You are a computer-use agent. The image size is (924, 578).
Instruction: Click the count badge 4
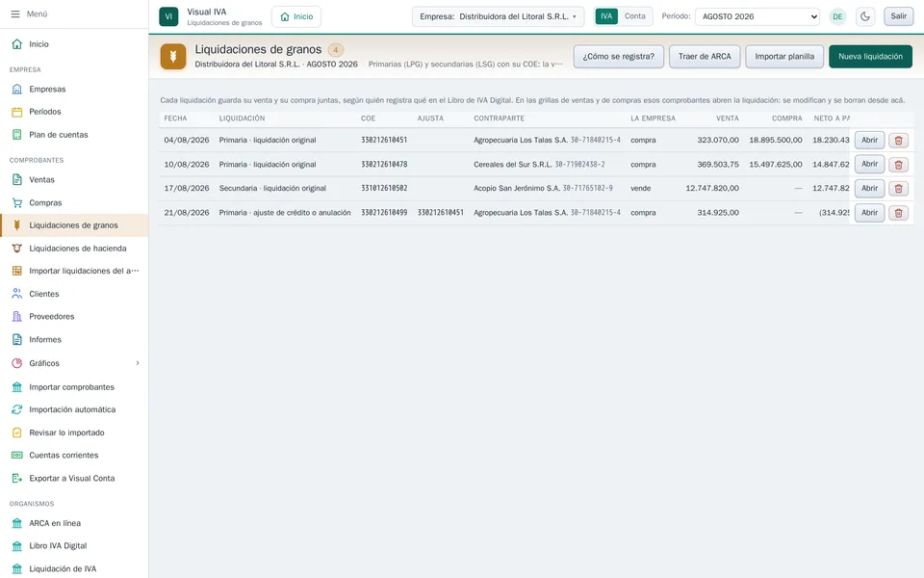tap(335, 50)
